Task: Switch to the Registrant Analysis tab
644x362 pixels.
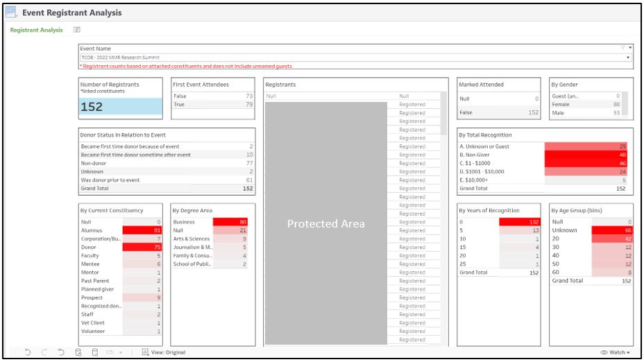Action: coord(36,30)
